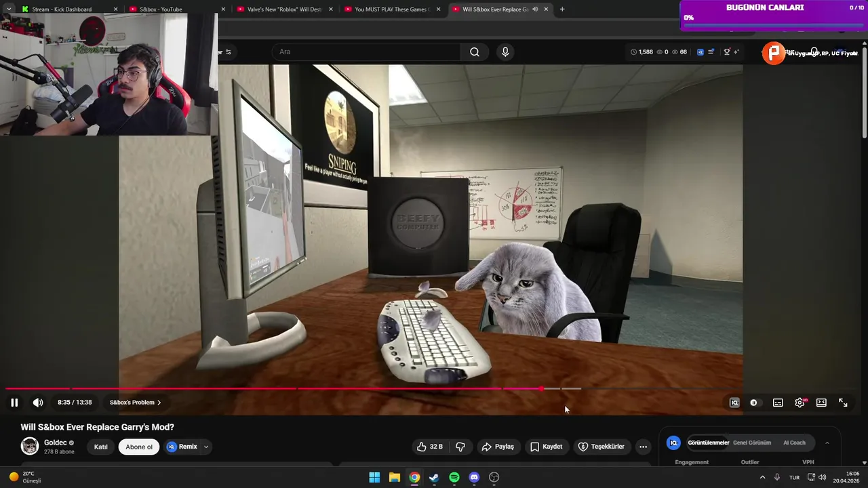Save the video with Kaydet

point(546,447)
